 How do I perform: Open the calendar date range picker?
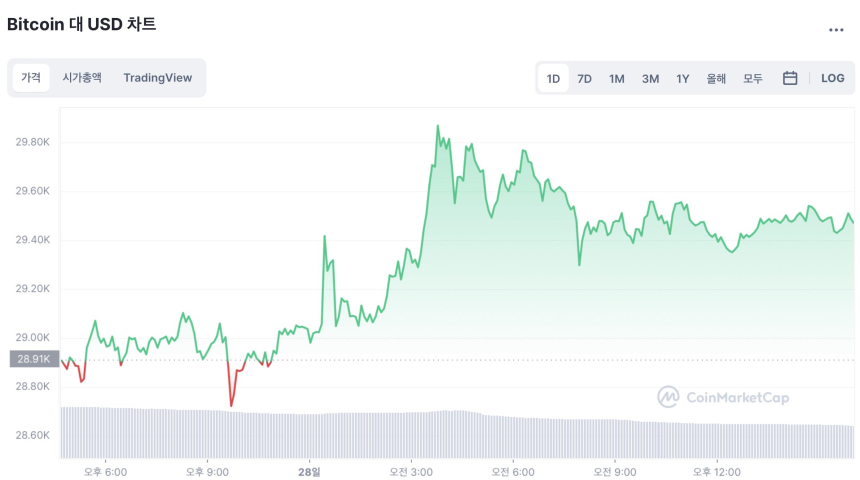tap(790, 78)
